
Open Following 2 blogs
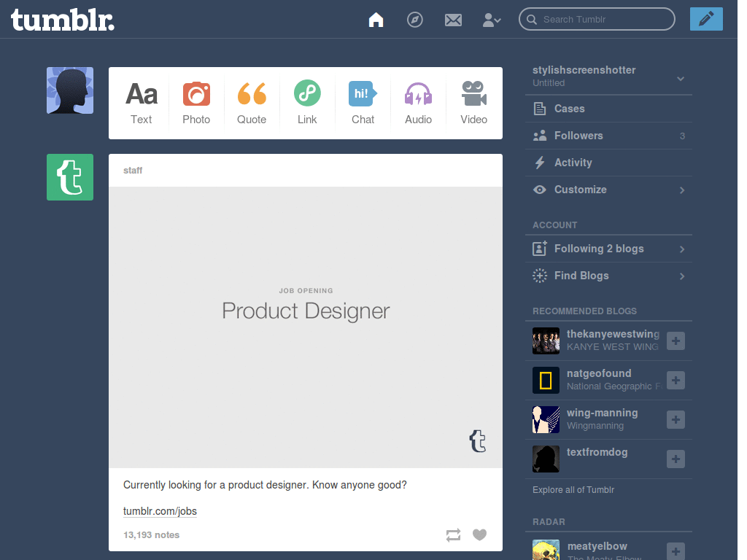(x=608, y=249)
